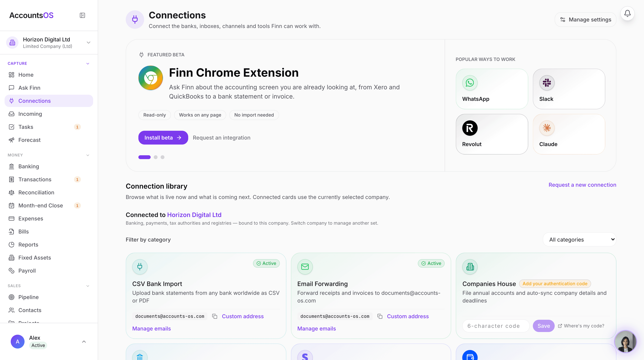
Task: Collapse the Sales section
Action: tap(88, 286)
